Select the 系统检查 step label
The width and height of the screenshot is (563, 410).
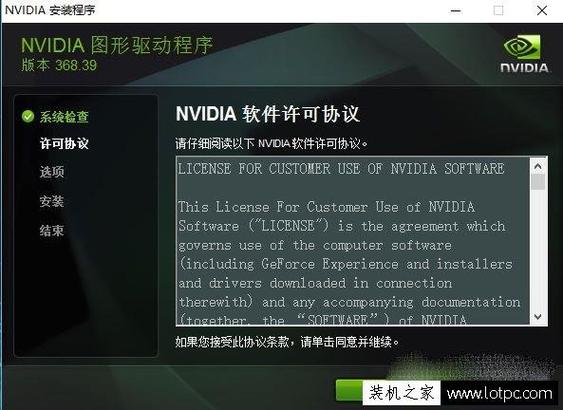[64, 117]
